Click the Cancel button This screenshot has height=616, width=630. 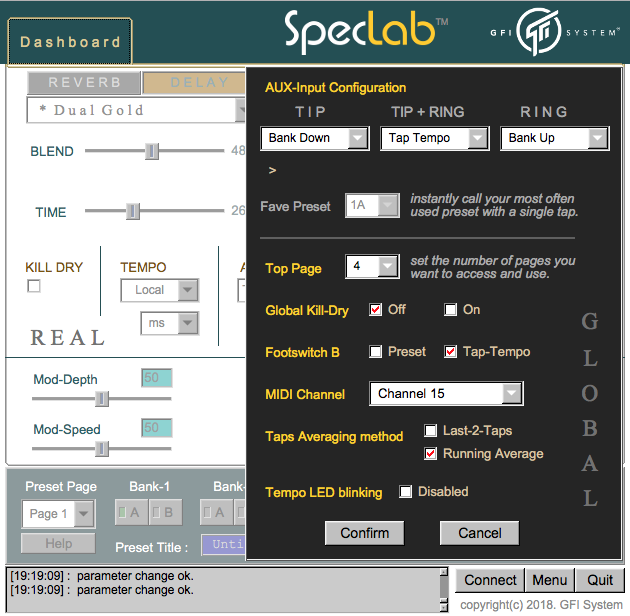click(x=479, y=533)
